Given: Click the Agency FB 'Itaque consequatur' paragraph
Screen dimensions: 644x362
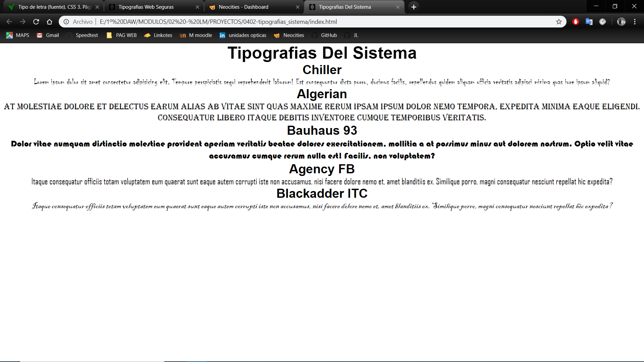Looking at the screenshot, I should pyautogui.click(x=322, y=182).
